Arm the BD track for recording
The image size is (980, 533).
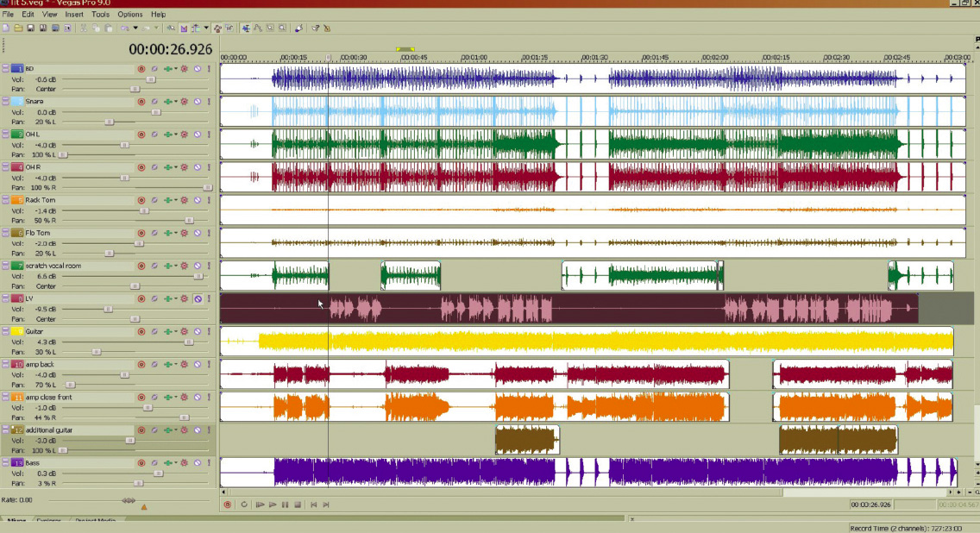coord(141,68)
